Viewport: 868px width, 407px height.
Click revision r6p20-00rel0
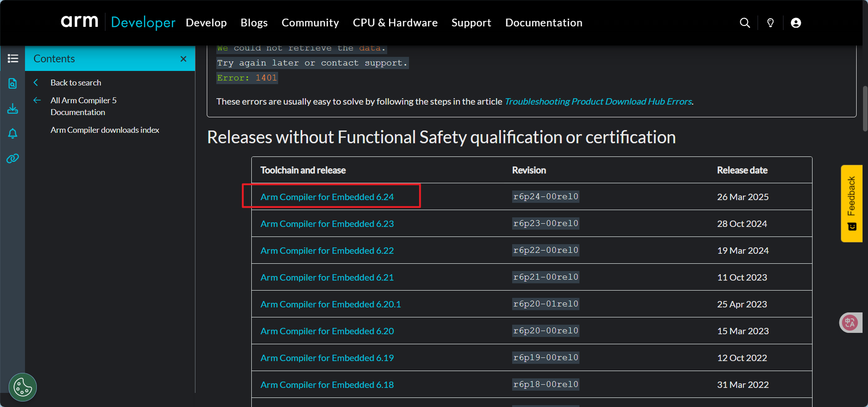point(546,331)
